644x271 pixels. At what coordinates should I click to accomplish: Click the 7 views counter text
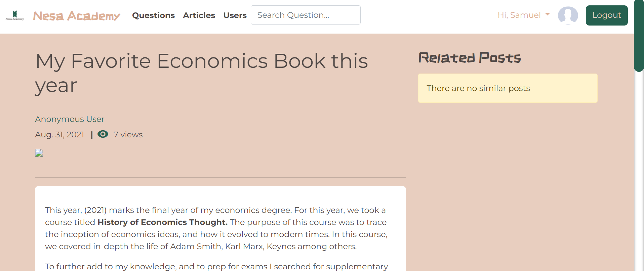coord(128,135)
